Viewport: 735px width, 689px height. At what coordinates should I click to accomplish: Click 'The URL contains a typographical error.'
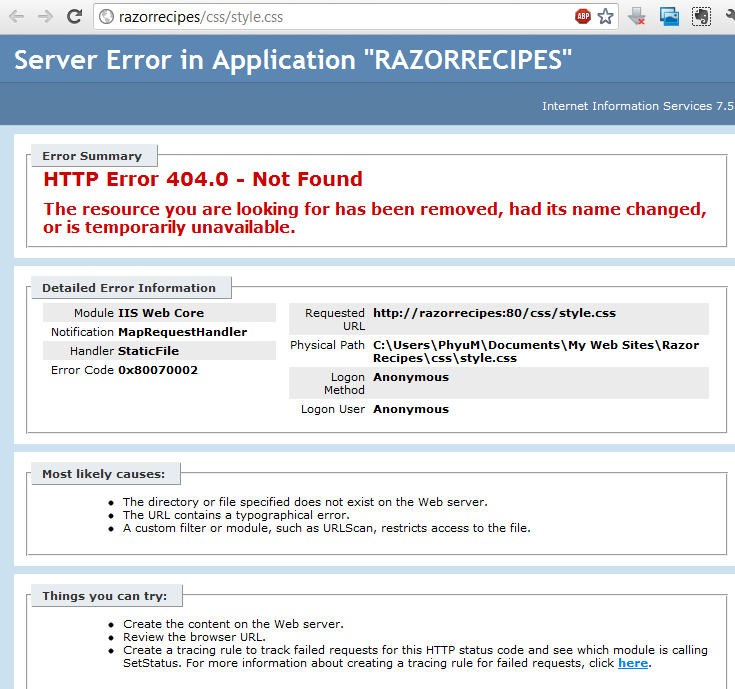pos(236,515)
